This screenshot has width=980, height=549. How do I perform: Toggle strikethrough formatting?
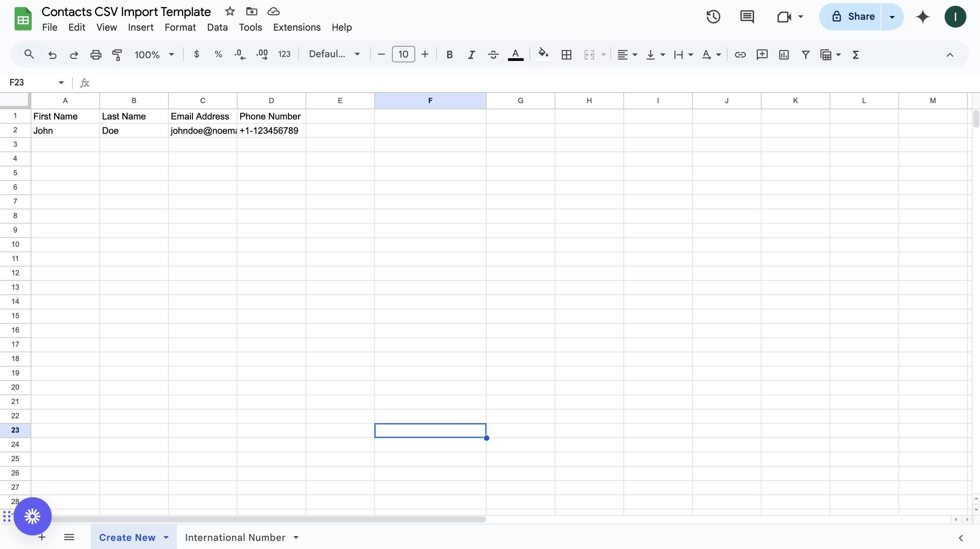tap(493, 55)
